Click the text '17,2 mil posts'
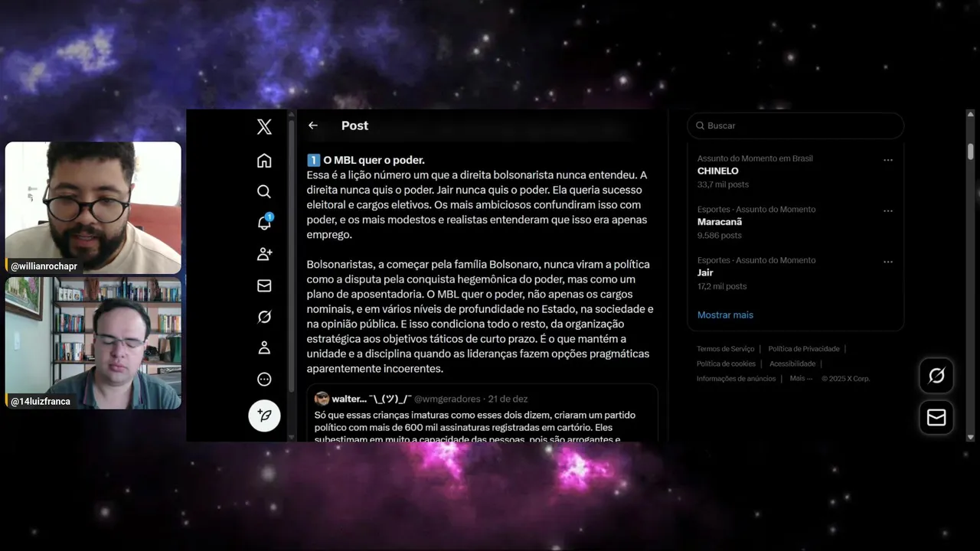This screenshot has height=551, width=980. [x=721, y=286]
